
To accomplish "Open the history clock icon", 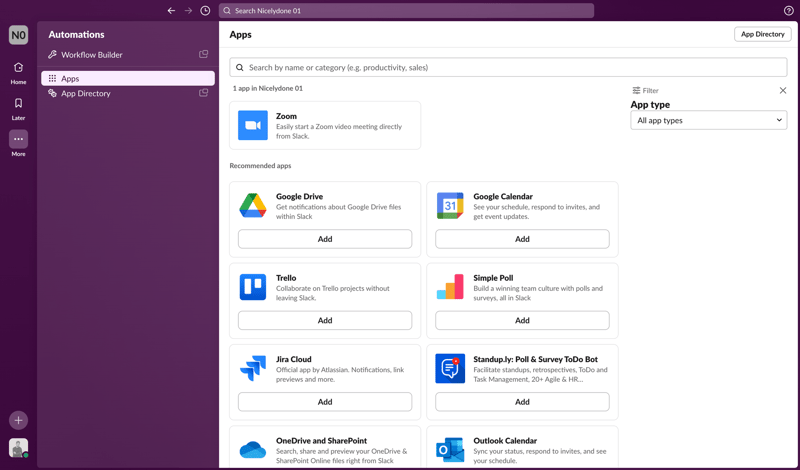I will [205, 11].
